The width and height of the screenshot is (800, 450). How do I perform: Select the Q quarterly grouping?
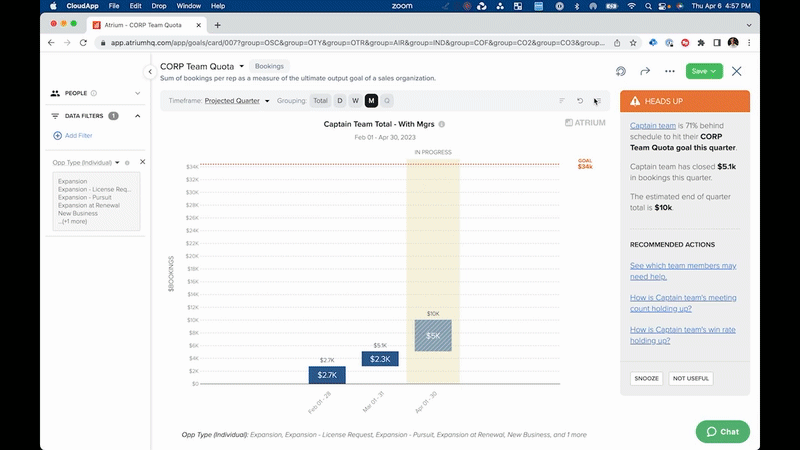(387, 101)
